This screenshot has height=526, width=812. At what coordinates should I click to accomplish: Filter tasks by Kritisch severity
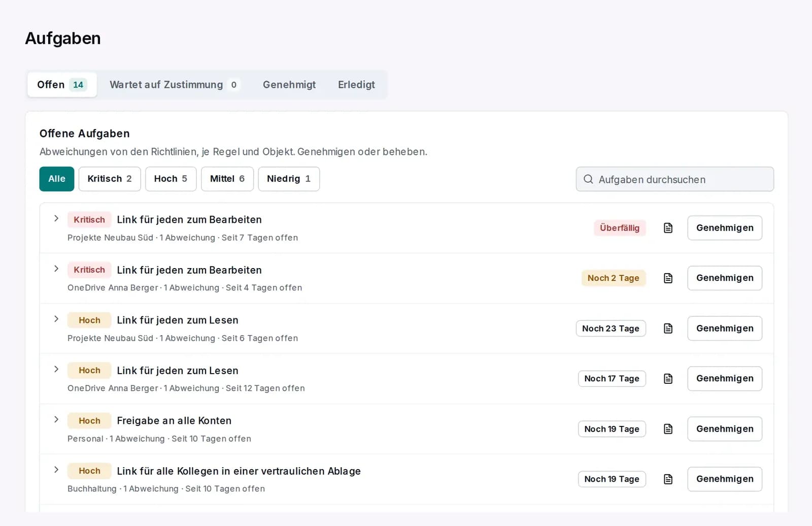[110, 179]
